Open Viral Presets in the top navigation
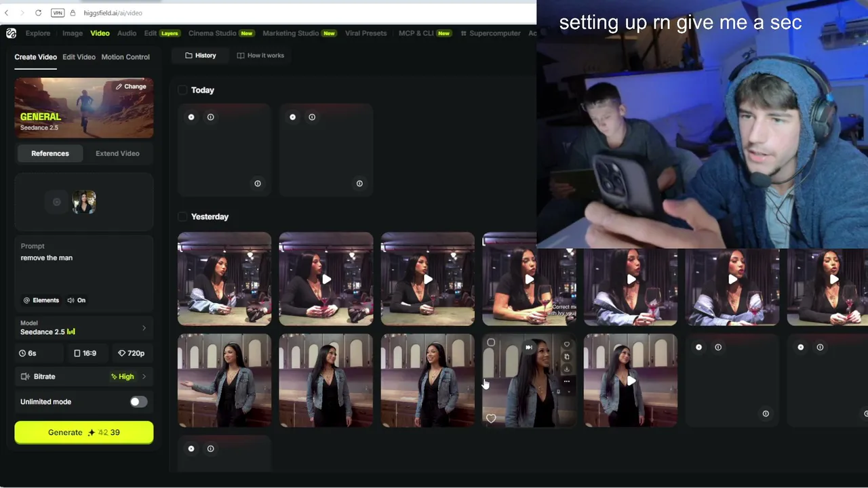The width and height of the screenshot is (868, 488). (366, 33)
